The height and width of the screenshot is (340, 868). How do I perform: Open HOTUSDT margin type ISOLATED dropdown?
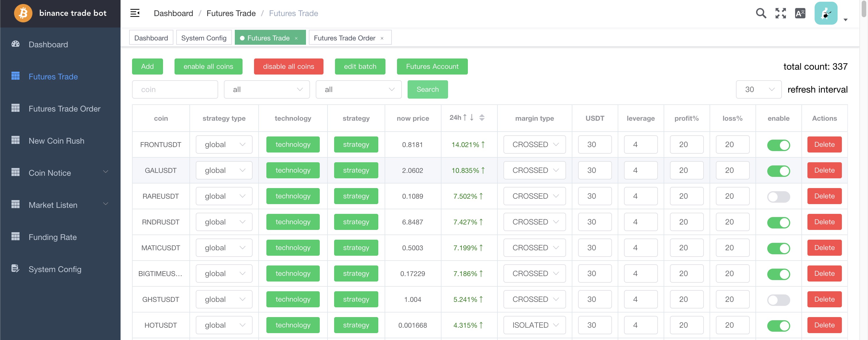pyautogui.click(x=534, y=325)
